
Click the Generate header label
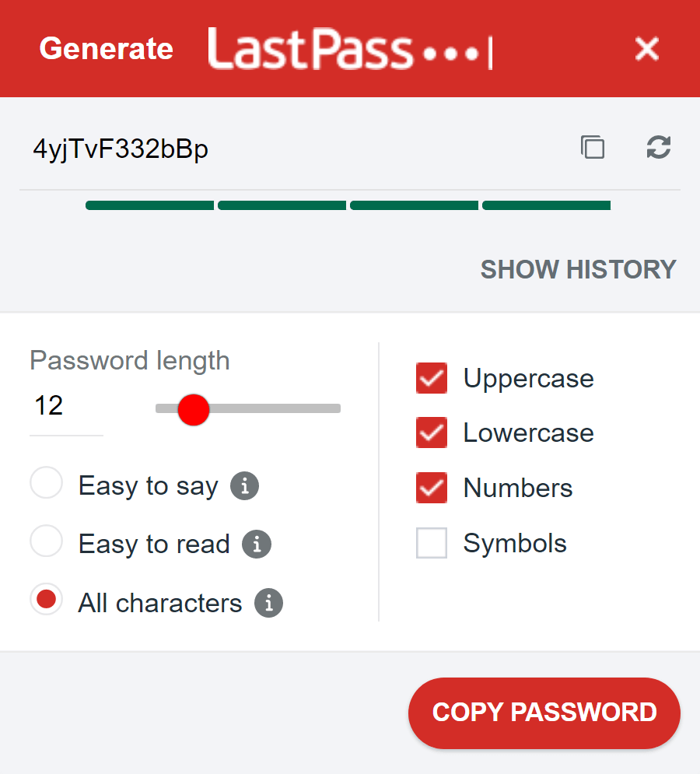106,48
